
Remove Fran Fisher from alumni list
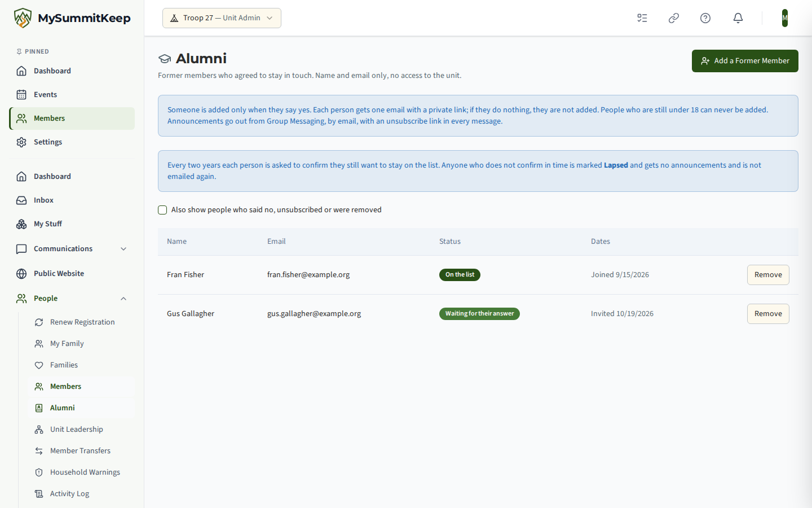coord(768,275)
